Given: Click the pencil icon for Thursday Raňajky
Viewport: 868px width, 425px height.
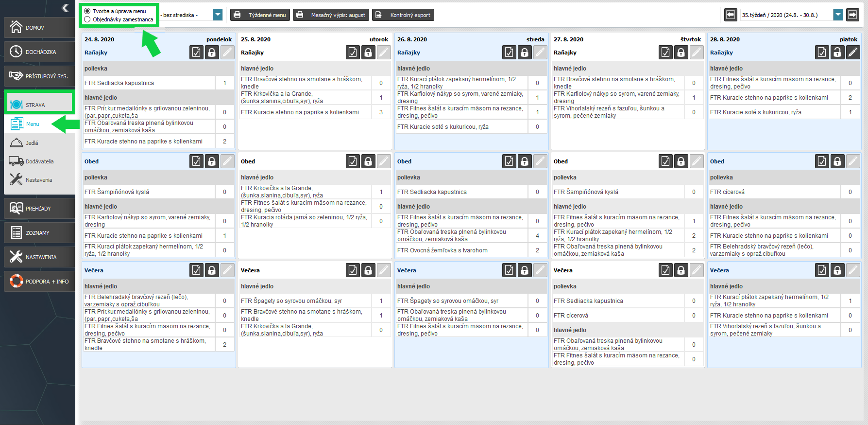Looking at the screenshot, I should [x=697, y=53].
